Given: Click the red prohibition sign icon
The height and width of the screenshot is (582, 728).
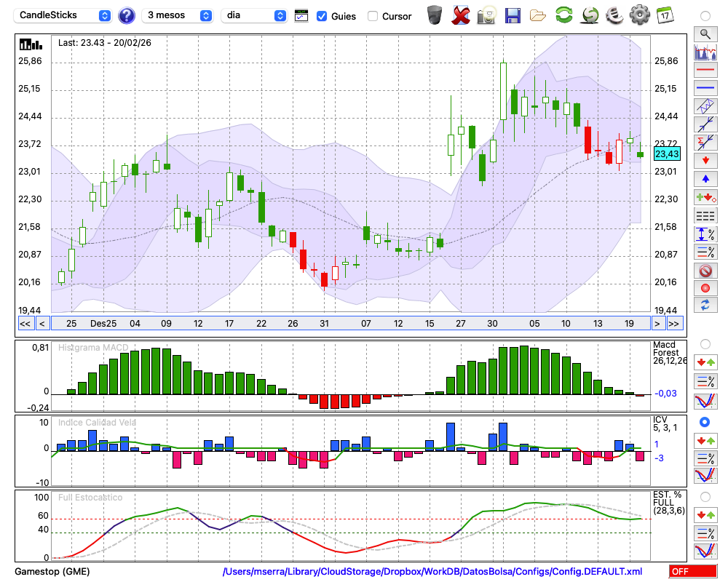Looking at the screenshot, I should pyautogui.click(x=705, y=271).
